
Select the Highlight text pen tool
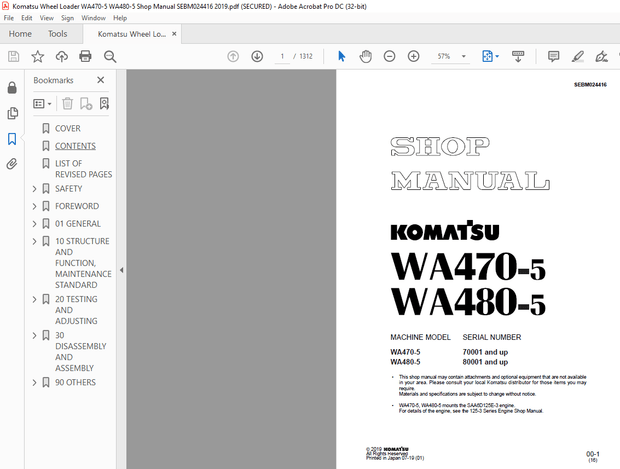tap(578, 57)
